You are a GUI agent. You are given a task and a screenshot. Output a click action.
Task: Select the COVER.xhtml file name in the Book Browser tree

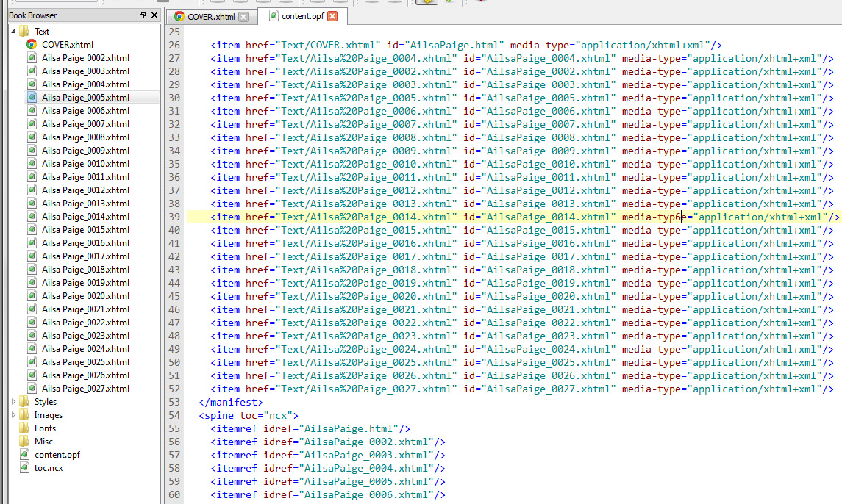[x=68, y=45]
